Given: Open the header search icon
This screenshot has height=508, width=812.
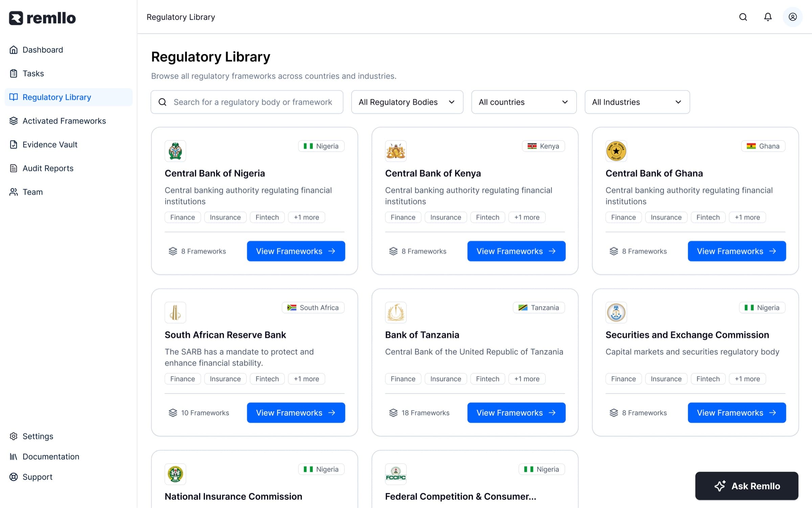Looking at the screenshot, I should click(x=743, y=17).
